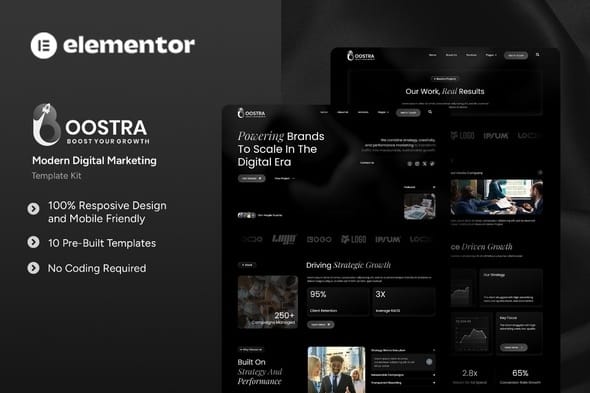590x393 pixels.
Task: Click the arrow bullet beside 100% Responsive Design
Action: [33, 209]
